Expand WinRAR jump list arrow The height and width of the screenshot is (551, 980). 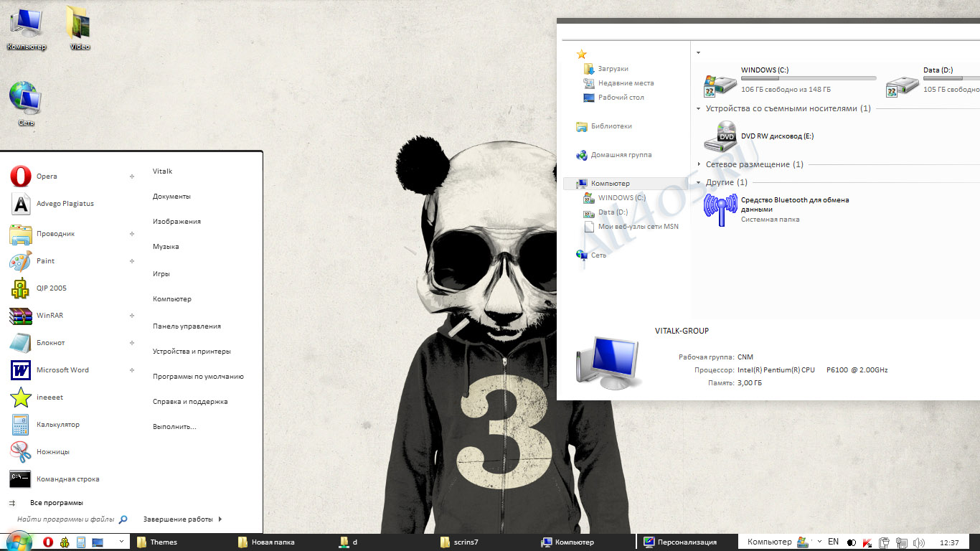(x=132, y=316)
